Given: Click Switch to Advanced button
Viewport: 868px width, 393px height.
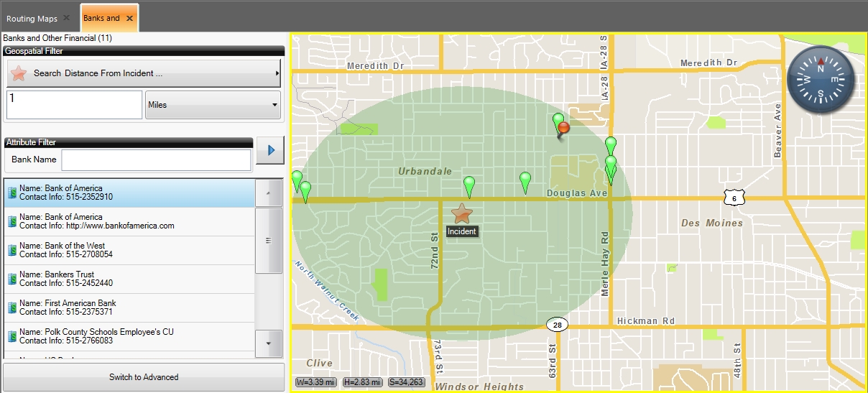Looking at the screenshot, I should click(x=144, y=377).
